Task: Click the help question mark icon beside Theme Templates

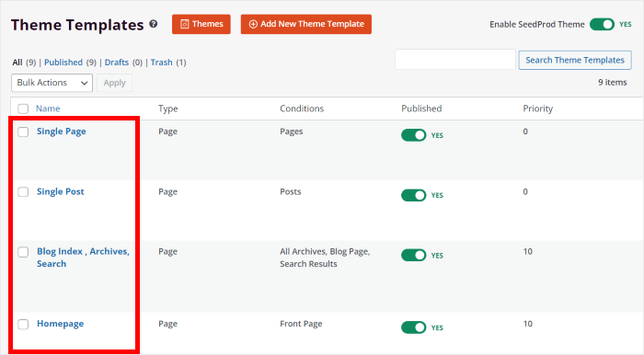Action: point(154,24)
